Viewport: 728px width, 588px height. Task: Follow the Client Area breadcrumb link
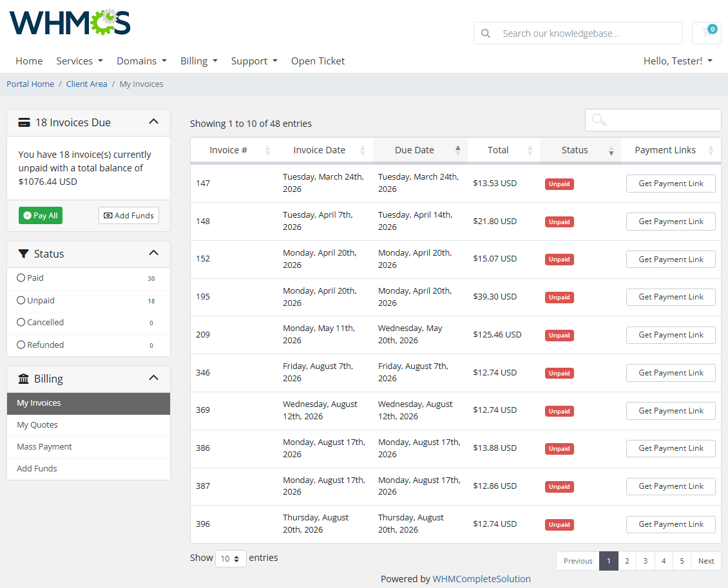86,84
